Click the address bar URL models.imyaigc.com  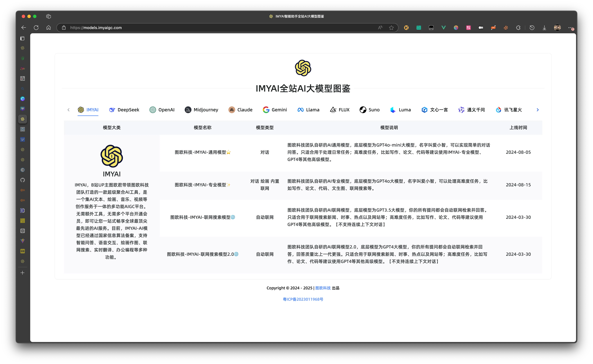click(x=96, y=28)
